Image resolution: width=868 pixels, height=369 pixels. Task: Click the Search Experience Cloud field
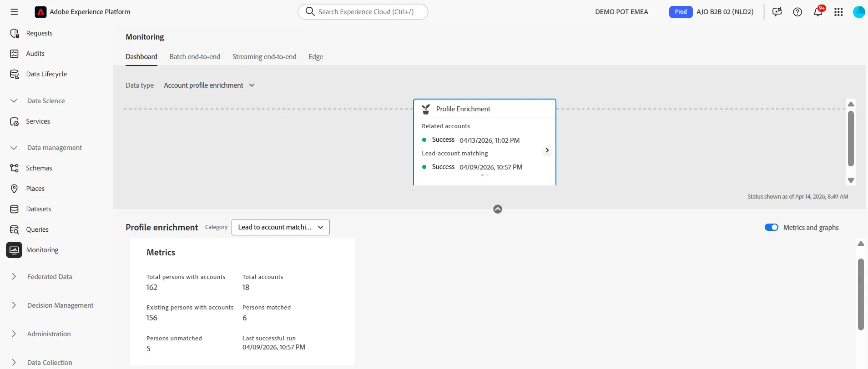click(363, 12)
